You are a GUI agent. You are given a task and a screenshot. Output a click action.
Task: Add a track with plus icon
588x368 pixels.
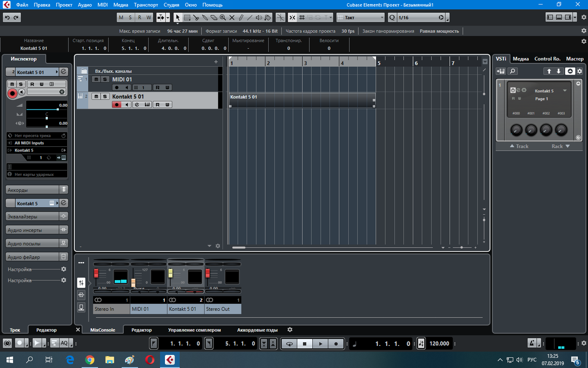tap(216, 62)
